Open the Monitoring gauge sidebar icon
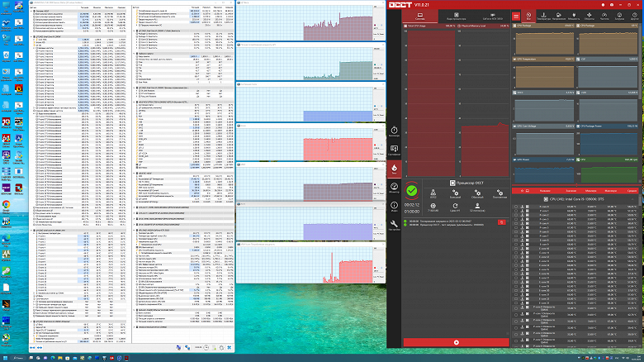The height and width of the screenshot is (362, 644). [394, 188]
